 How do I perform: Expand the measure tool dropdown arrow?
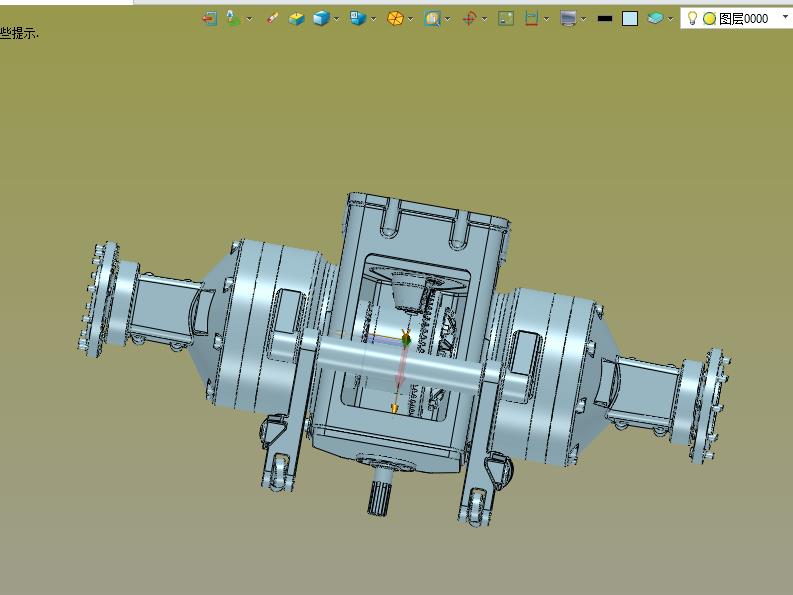(x=546, y=19)
